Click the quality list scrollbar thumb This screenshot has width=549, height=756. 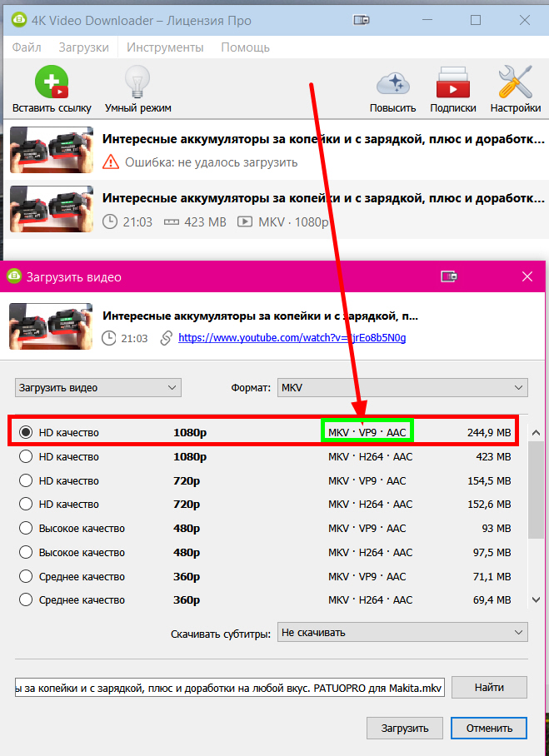[x=536, y=490]
